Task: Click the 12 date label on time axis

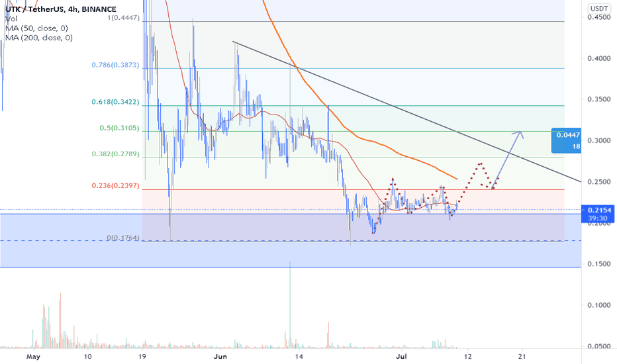Action: pyautogui.click(x=468, y=357)
